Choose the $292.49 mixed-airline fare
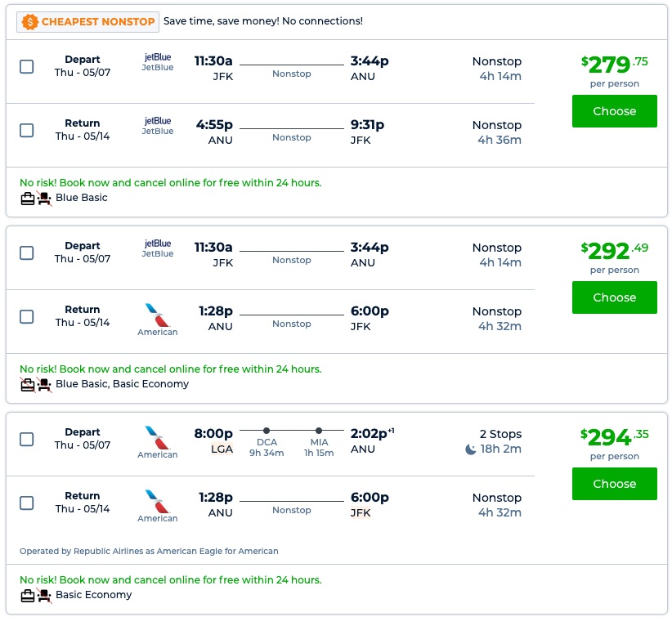Viewport: 672px width, 617px height. tap(614, 297)
